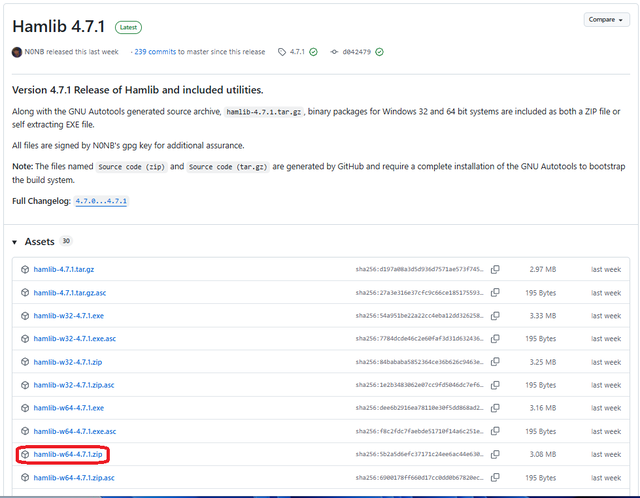Click the verified check next to tag 4.7.1
This screenshot has height=498, width=640.
point(313,52)
